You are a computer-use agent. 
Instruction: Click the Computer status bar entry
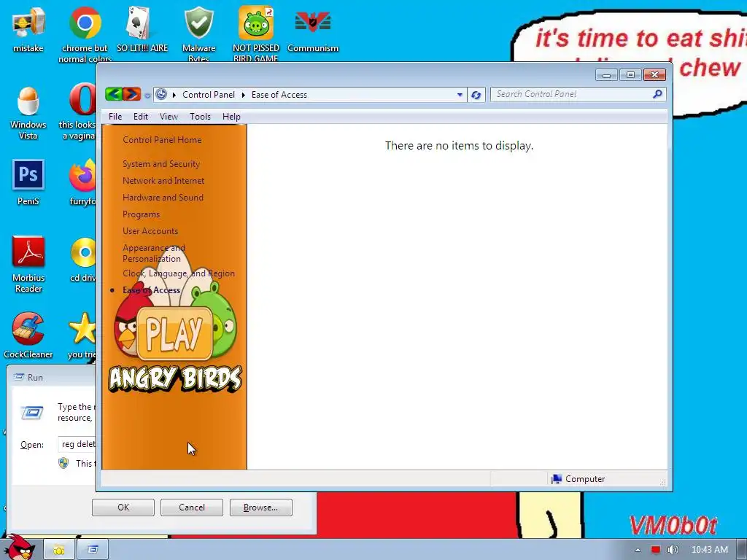pyautogui.click(x=578, y=479)
